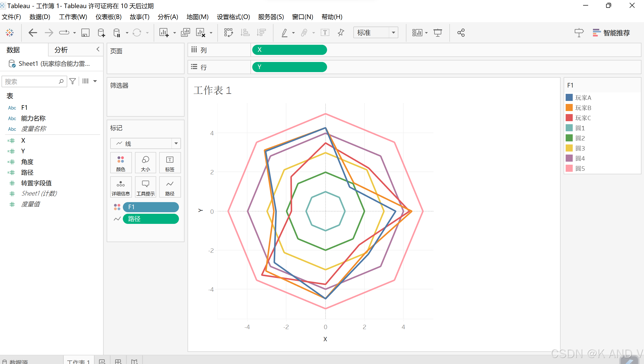Open the 分析(A) menu
This screenshot has height=364, width=644.
[168, 17]
